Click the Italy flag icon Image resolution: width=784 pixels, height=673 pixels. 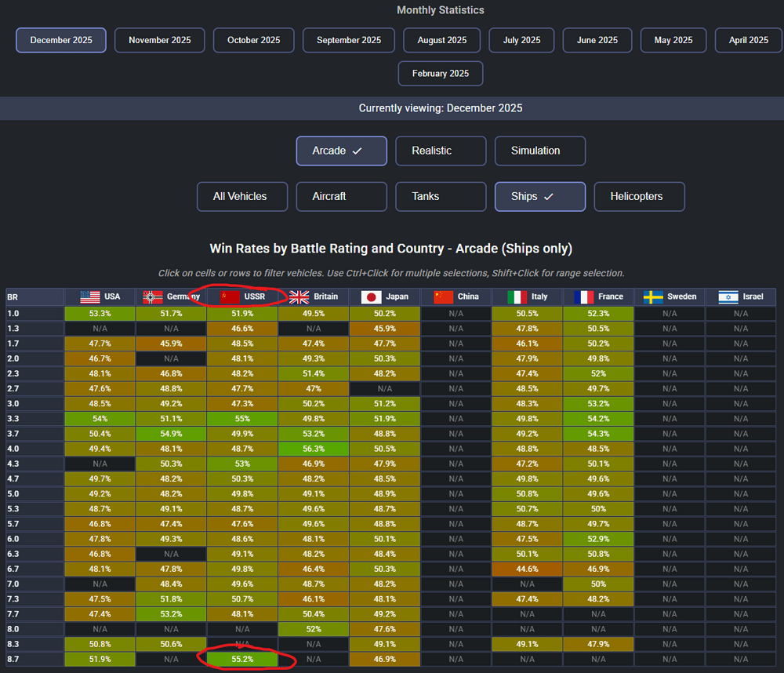(x=517, y=296)
